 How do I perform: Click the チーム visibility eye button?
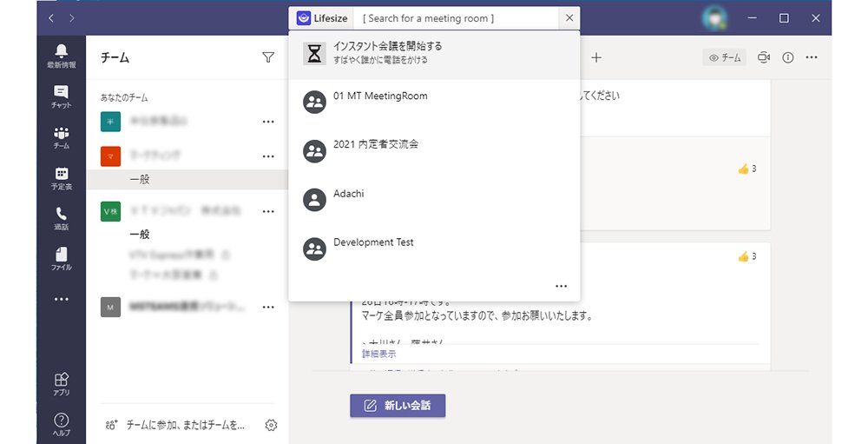(x=725, y=57)
